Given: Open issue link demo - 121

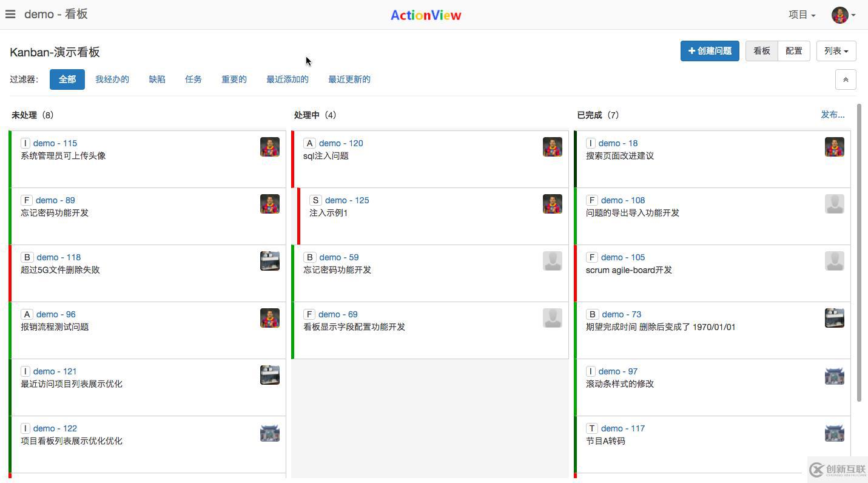Looking at the screenshot, I should pyautogui.click(x=55, y=371).
